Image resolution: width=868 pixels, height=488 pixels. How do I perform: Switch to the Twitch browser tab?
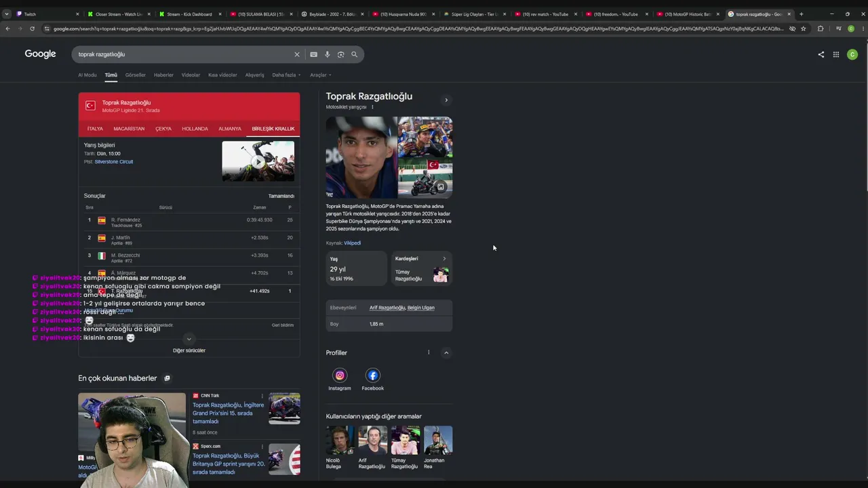[x=47, y=14]
